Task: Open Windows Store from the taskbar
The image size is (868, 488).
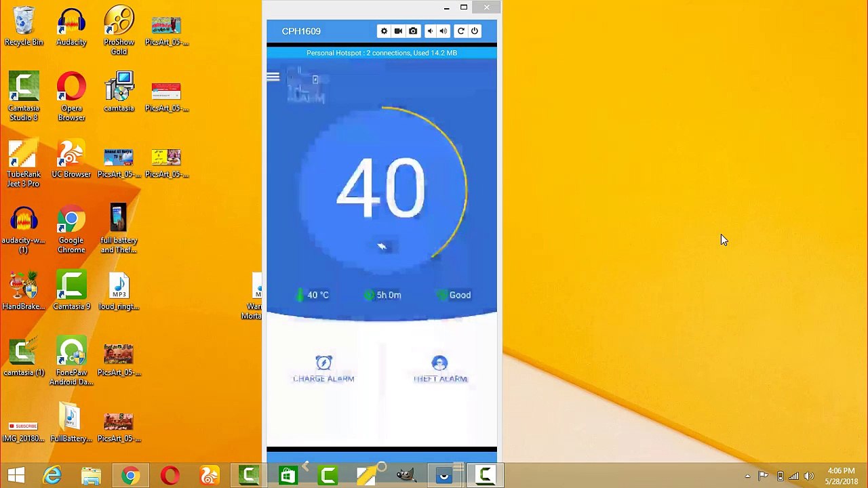Action: click(288, 476)
